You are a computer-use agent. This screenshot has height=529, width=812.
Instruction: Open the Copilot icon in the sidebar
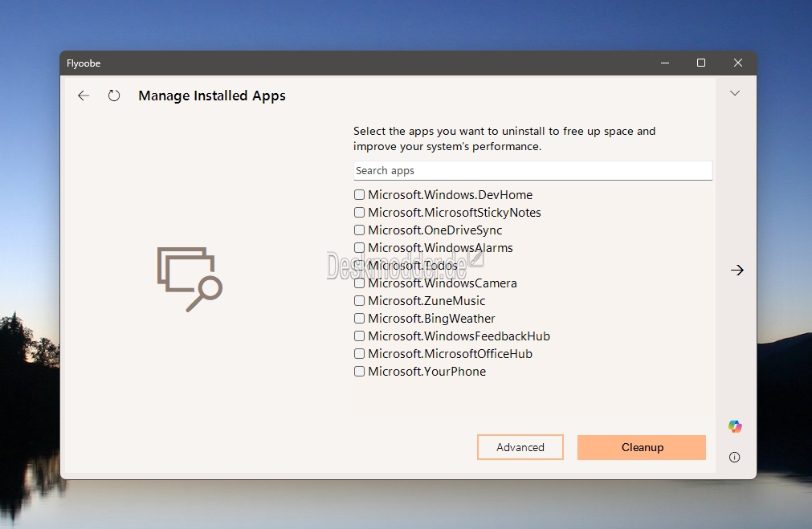pos(735,426)
